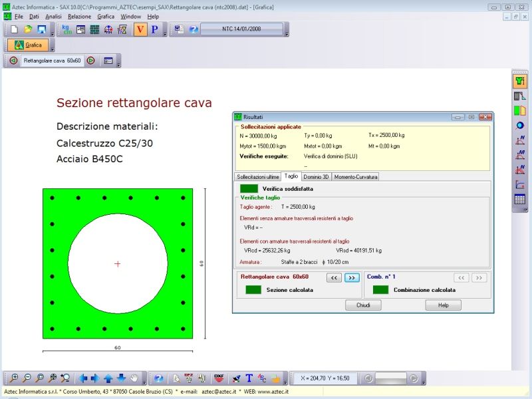Switch to the Momento-Curvatura tab
This screenshot has height=399, width=532.
coord(356,177)
